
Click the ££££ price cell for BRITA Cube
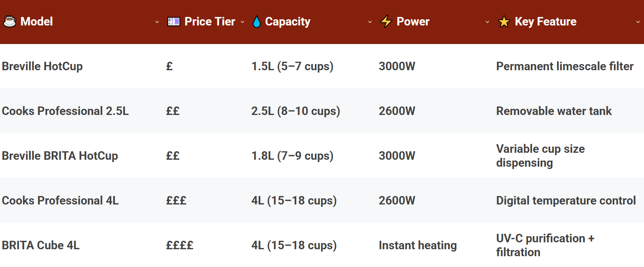tap(180, 245)
